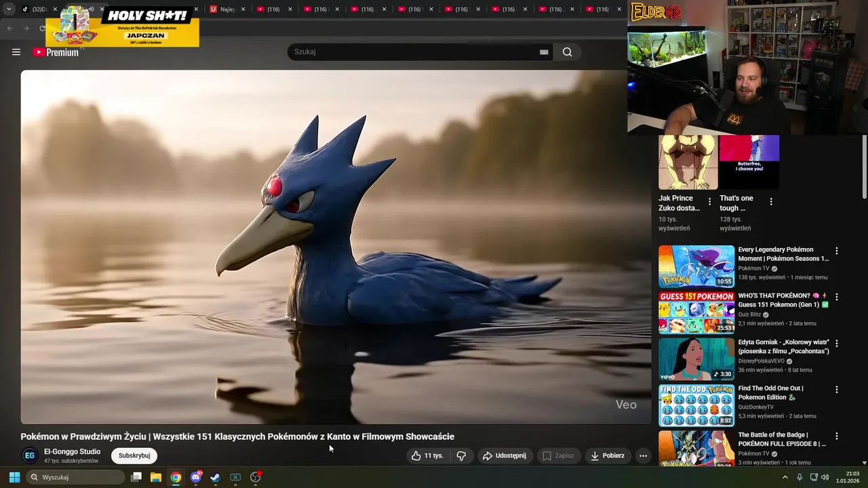Open Find The Odd One Out title

click(x=770, y=393)
